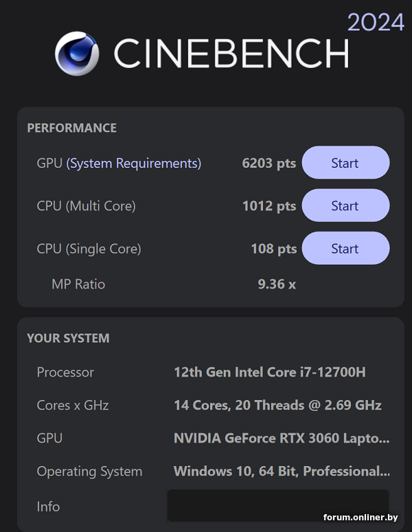
Task: Select the MP Ratio 9.36 x value
Action: tap(277, 284)
